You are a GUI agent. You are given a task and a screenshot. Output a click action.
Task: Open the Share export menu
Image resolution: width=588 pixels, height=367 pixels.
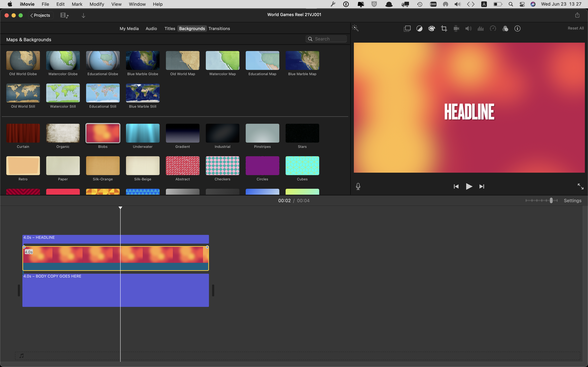[x=577, y=15]
